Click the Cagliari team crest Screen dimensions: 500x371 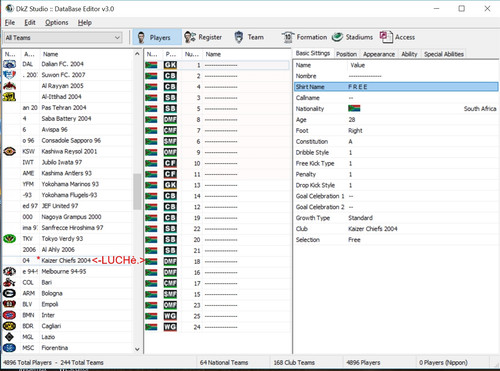9,326
